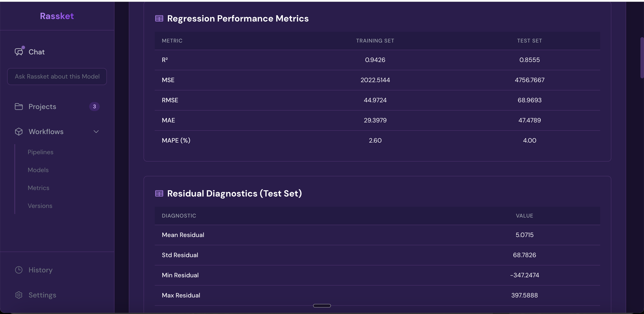Select test RMSE value 68.9693
The width and height of the screenshot is (644, 314).
pyautogui.click(x=529, y=100)
